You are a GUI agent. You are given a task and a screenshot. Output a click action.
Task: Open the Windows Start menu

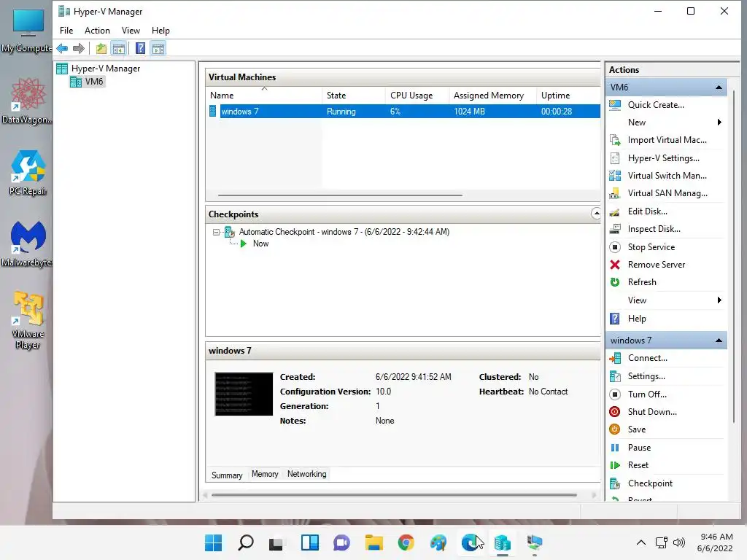(213, 542)
